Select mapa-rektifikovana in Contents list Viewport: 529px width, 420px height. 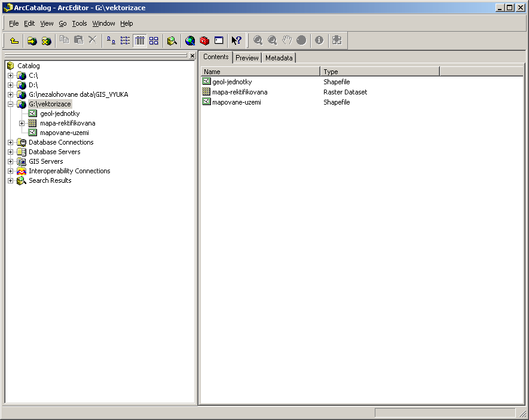[x=240, y=92]
